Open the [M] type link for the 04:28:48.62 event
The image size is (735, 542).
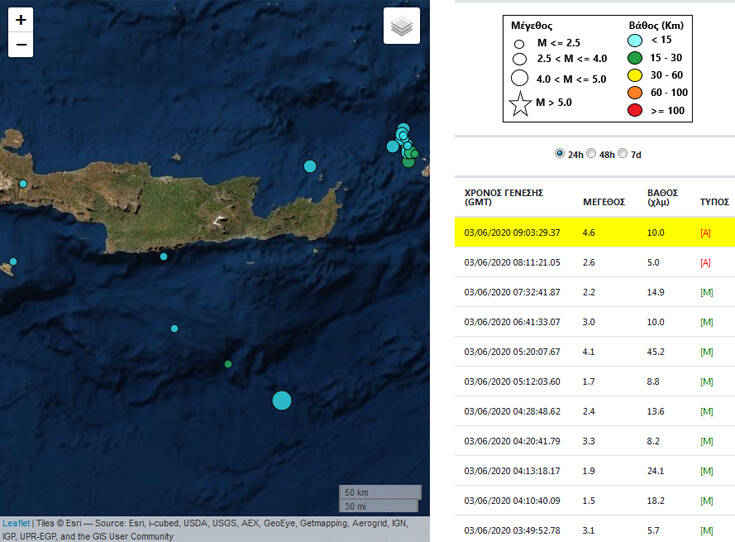coord(706,411)
